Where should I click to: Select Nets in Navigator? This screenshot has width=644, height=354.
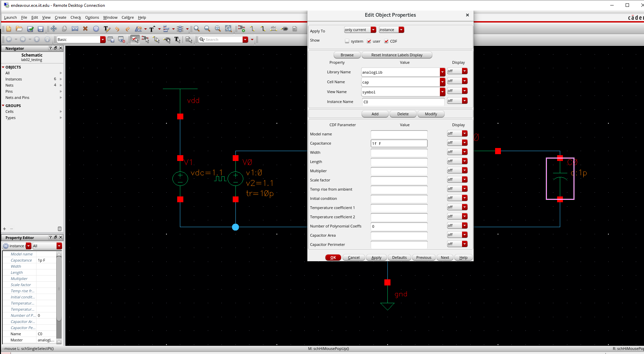point(10,85)
